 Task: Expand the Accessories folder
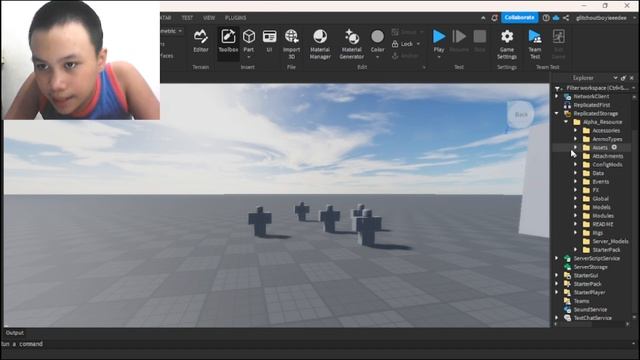pos(576,131)
